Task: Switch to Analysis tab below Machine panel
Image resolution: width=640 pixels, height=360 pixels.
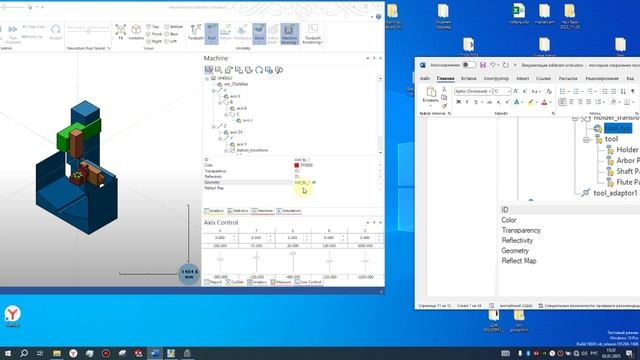Action: point(214,211)
